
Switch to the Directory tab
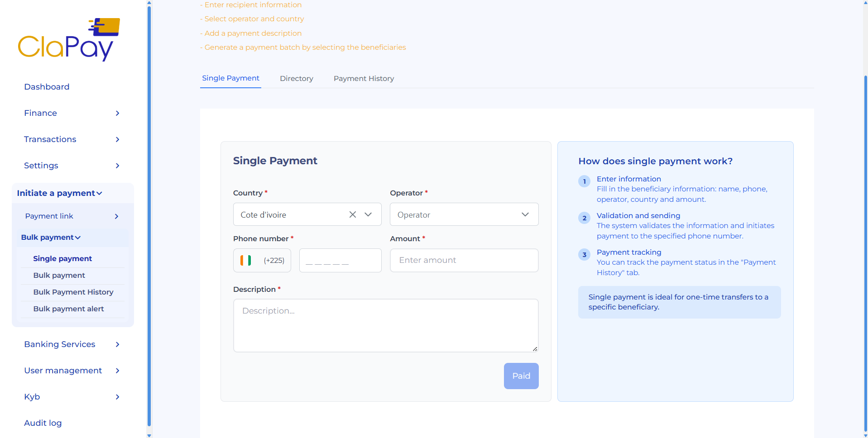296,78
